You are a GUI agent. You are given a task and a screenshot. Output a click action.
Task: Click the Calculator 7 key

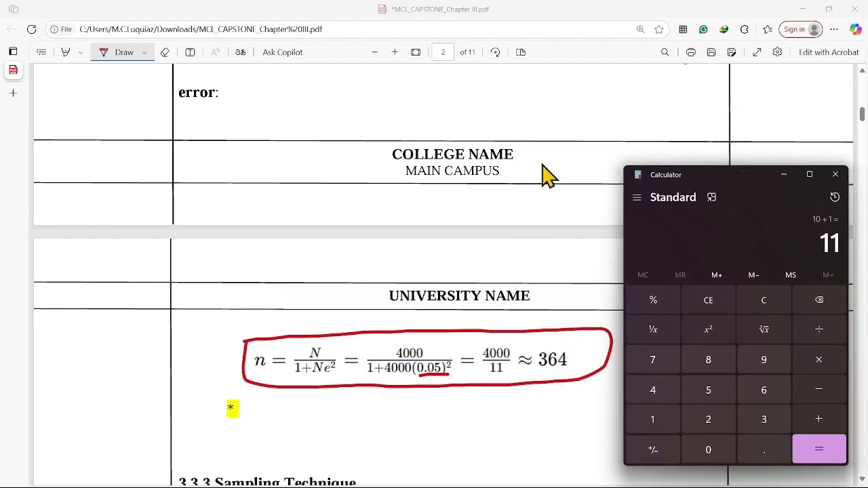[653, 360]
